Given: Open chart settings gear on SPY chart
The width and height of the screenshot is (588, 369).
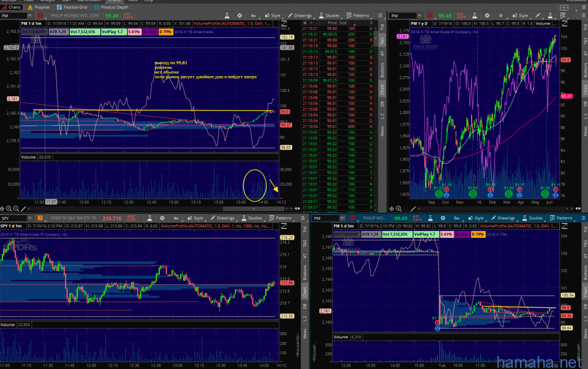Looking at the screenshot, I should [162, 218].
